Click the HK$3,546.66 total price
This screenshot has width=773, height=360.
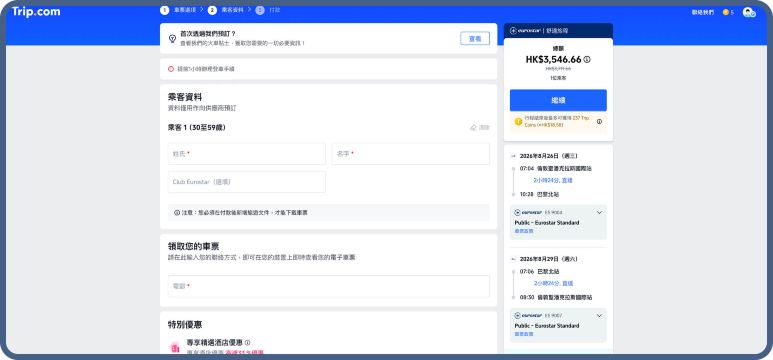(554, 60)
